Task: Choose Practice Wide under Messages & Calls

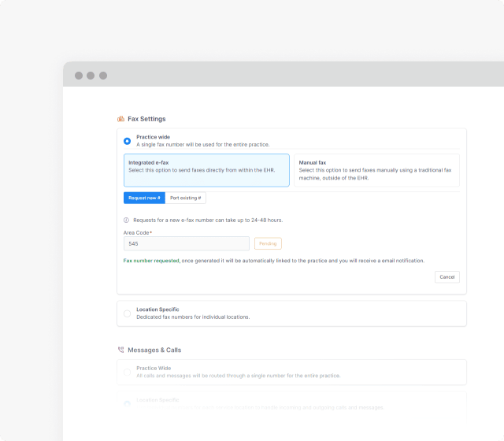Action: click(x=127, y=372)
